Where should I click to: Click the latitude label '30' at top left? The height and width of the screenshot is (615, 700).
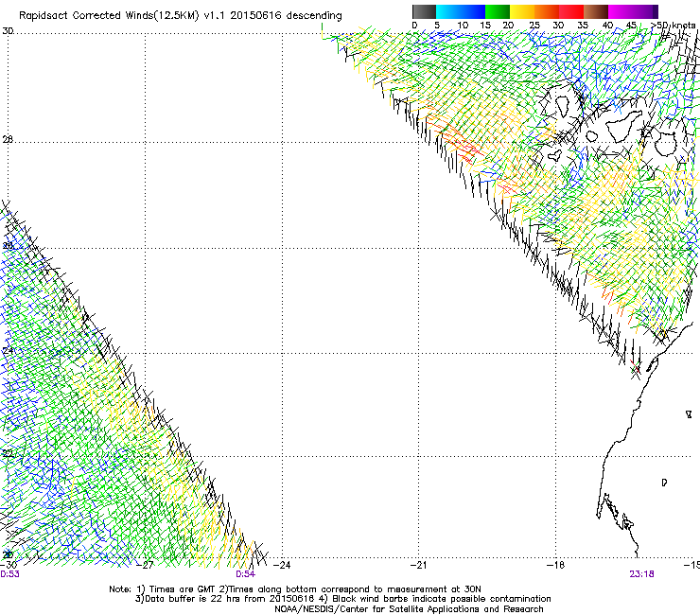[8, 31]
